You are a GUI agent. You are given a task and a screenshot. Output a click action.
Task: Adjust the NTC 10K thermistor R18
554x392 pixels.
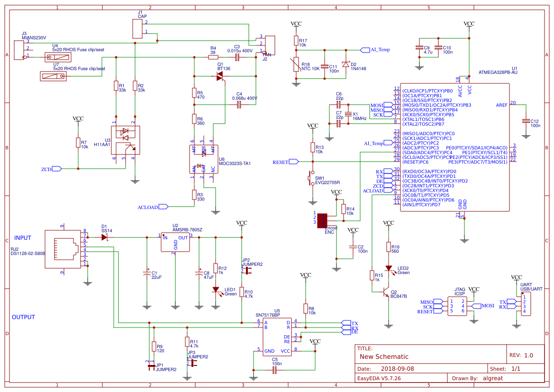click(297, 64)
